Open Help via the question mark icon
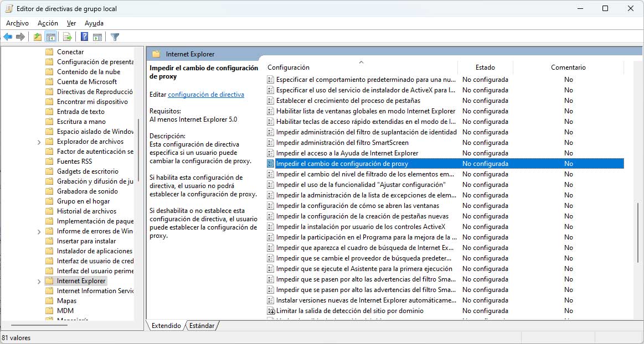This screenshot has height=344, width=644. (x=84, y=37)
